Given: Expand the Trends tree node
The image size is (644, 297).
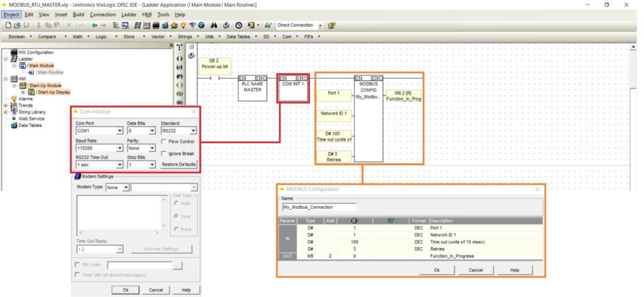Looking at the screenshot, I should point(6,105).
